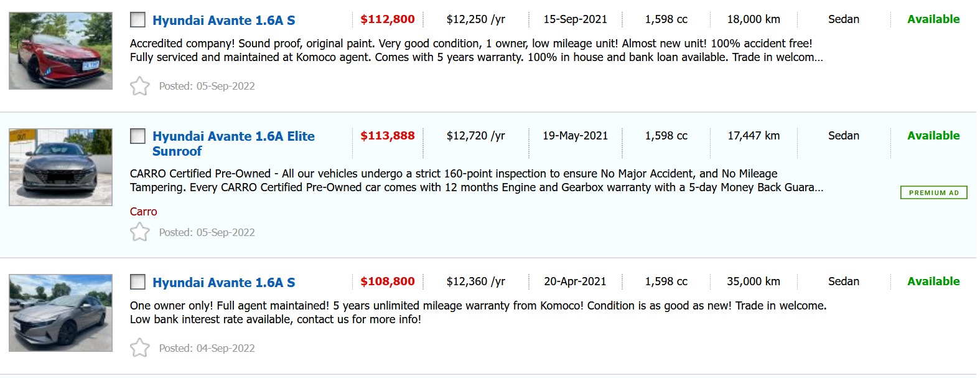Click the $112,800 price

[x=387, y=19]
